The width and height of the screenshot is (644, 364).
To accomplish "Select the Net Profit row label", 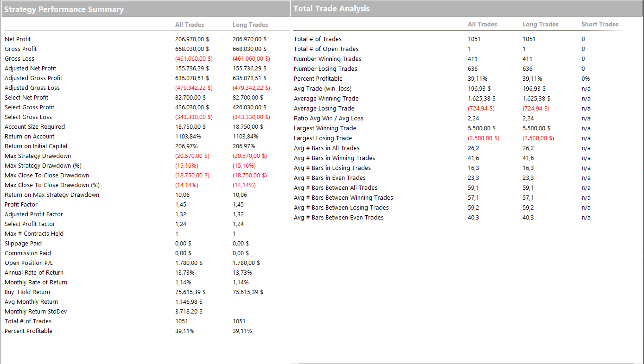I will click(x=17, y=39).
